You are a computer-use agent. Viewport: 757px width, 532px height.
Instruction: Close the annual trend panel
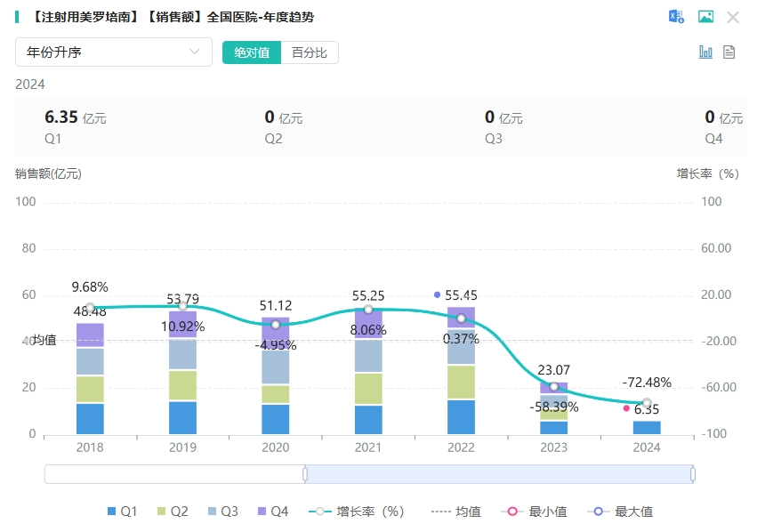point(733,17)
